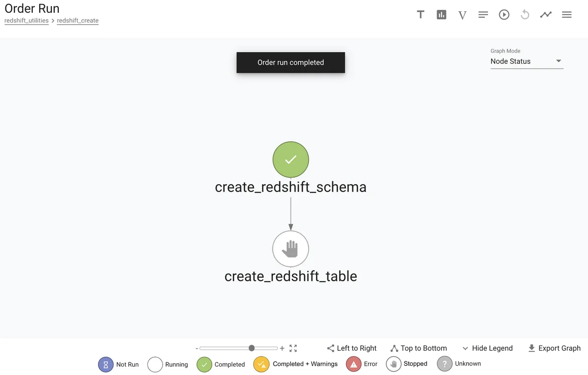The image size is (588, 375).
Task: Select the stopped create_redshift_table node
Action: tap(291, 249)
